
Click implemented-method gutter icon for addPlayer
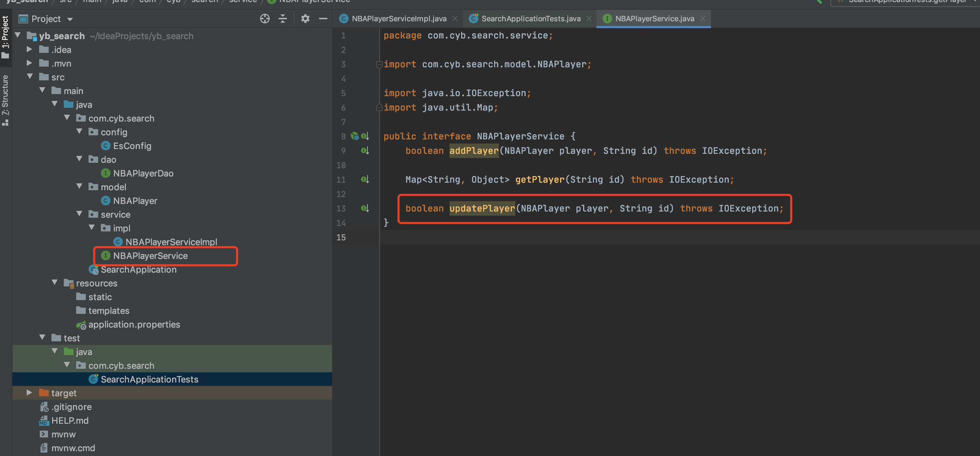(364, 150)
